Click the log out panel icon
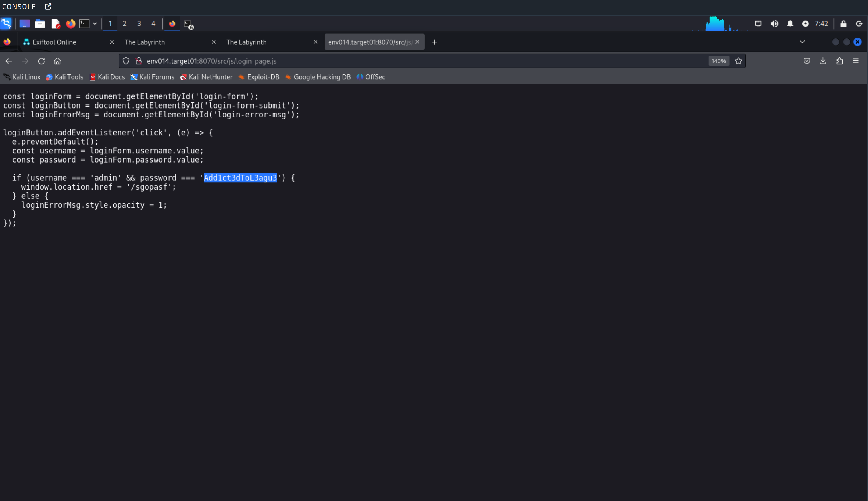This screenshot has width=868, height=501. [x=859, y=24]
